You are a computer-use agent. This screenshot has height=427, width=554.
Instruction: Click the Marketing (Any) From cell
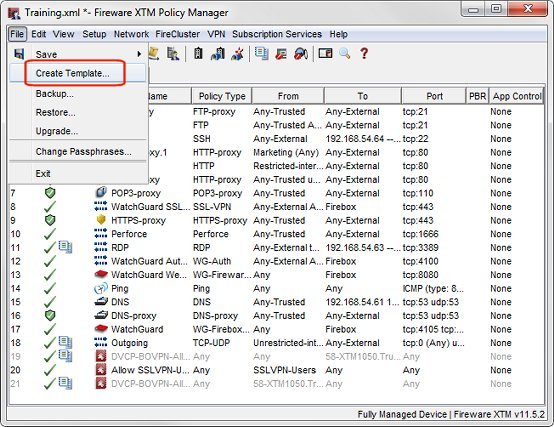tap(286, 152)
